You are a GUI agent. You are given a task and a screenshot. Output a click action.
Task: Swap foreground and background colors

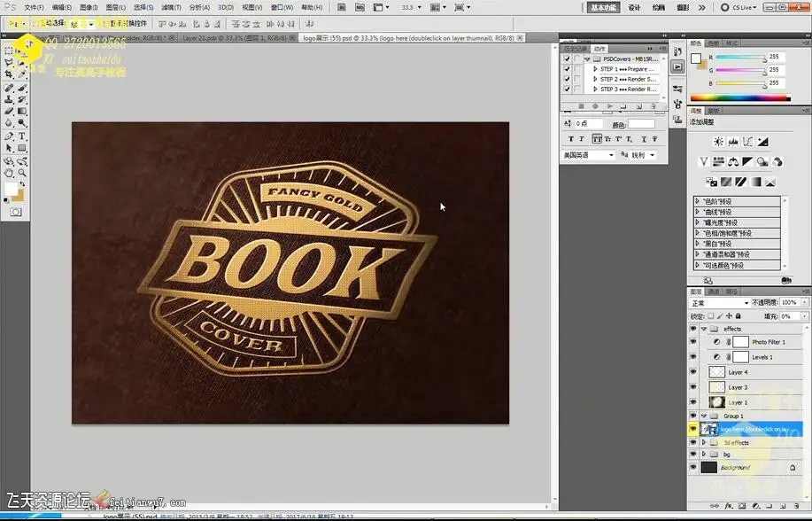click(x=22, y=184)
